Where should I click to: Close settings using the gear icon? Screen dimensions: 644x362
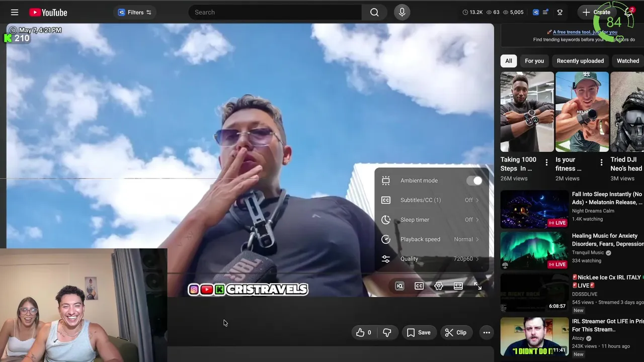pos(439,286)
